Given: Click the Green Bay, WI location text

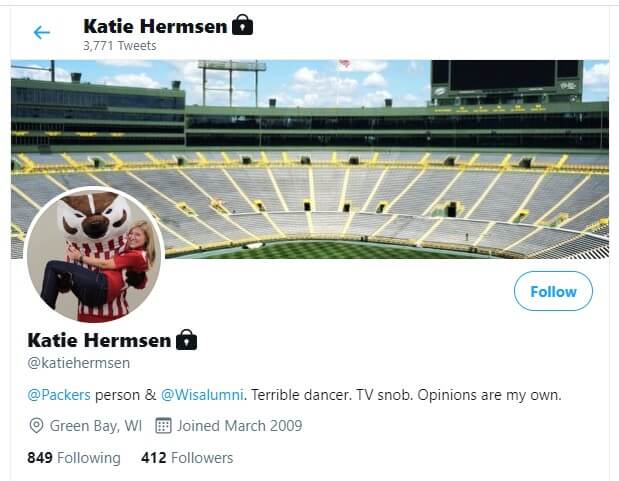Looking at the screenshot, I should coord(96,426).
